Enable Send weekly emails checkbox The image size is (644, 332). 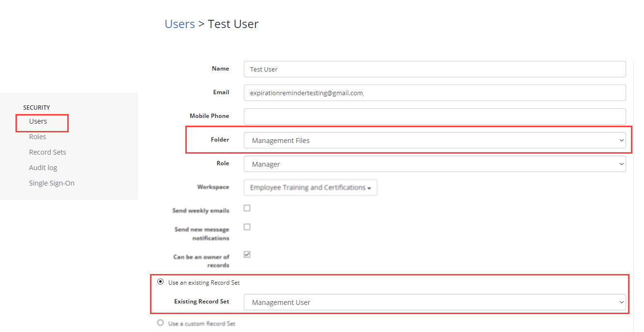(x=247, y=208)
